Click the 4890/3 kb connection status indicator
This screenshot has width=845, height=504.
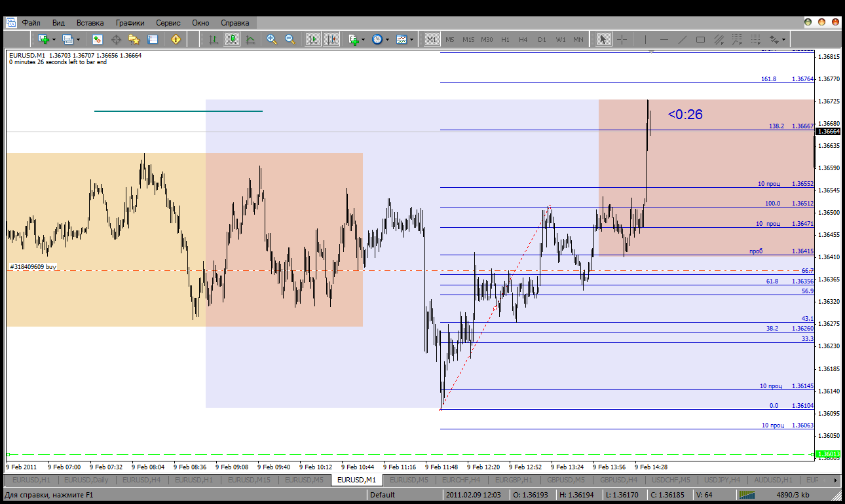point(793,495)
